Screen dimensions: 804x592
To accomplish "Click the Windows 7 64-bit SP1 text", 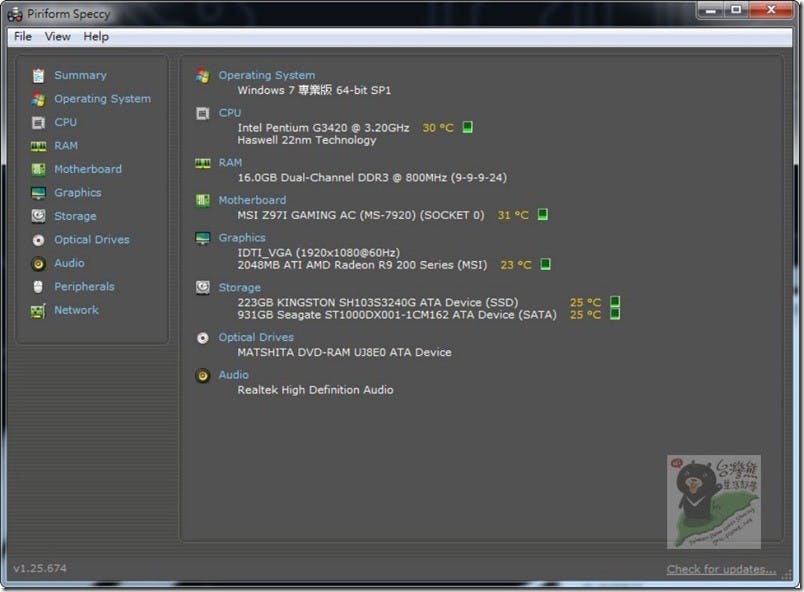I will point(314,90).
